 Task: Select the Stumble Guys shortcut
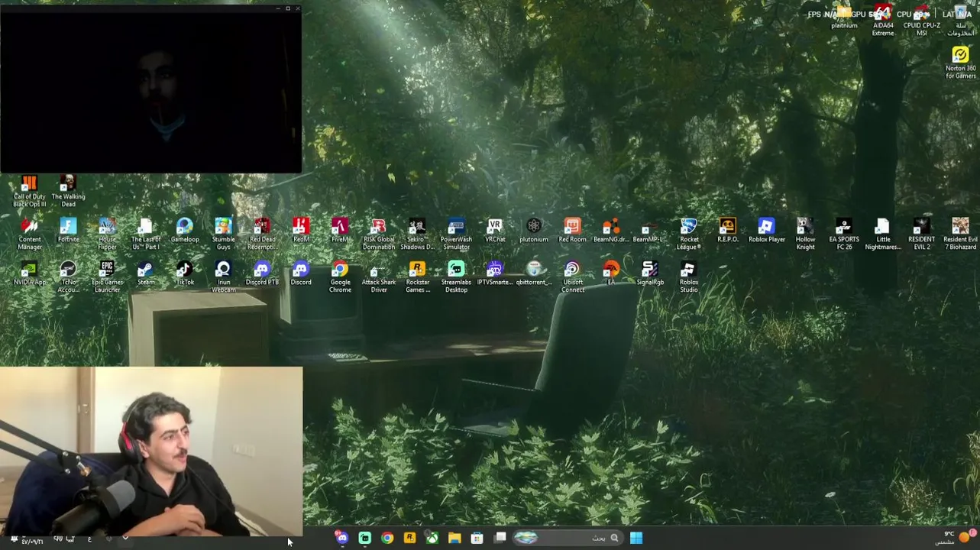pyautogui.click(x=223, y=234)
